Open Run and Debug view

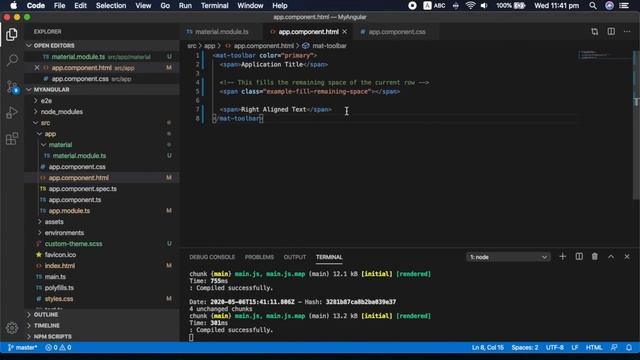point(12,113)
